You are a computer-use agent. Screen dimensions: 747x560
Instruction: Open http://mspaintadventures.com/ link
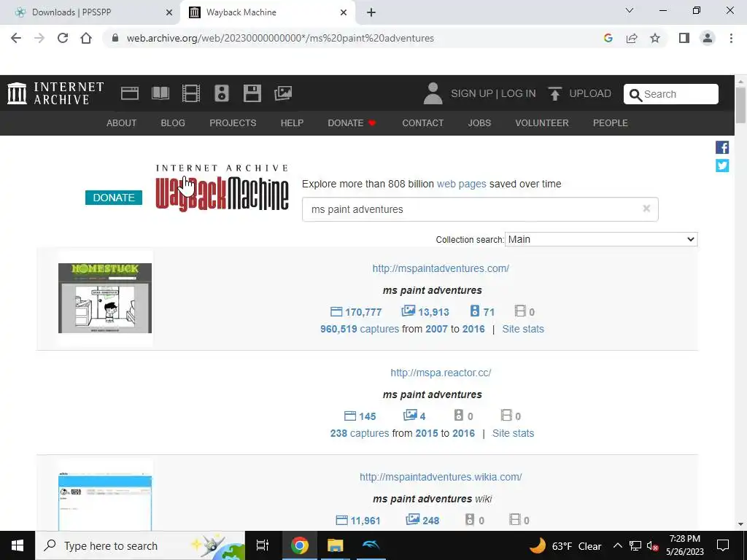(x=441, y=268)
